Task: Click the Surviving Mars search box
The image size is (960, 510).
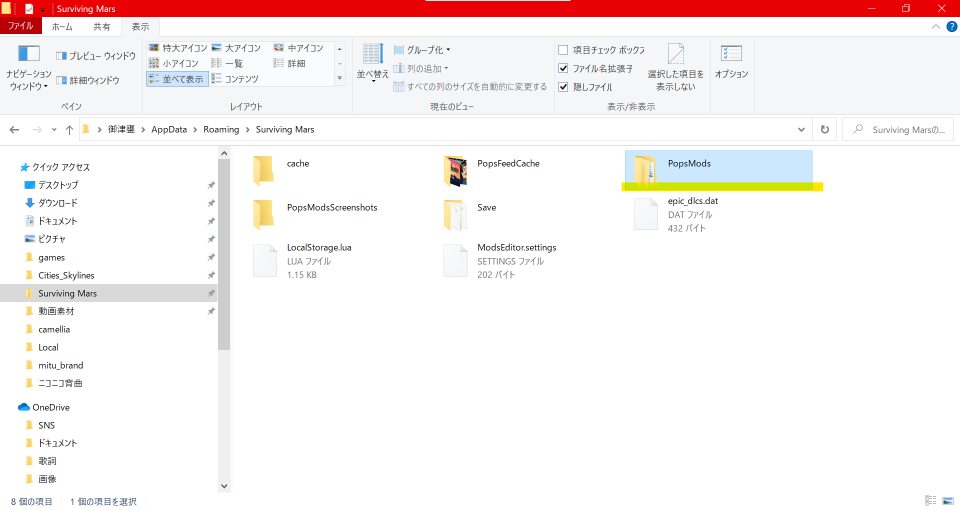Action: point(898,130)
